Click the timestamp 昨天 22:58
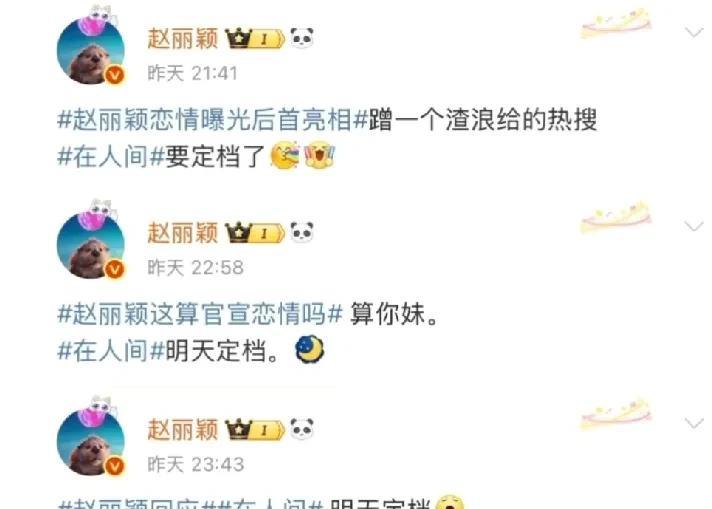Viewport: 712px width, 509px height. (195, 268)
